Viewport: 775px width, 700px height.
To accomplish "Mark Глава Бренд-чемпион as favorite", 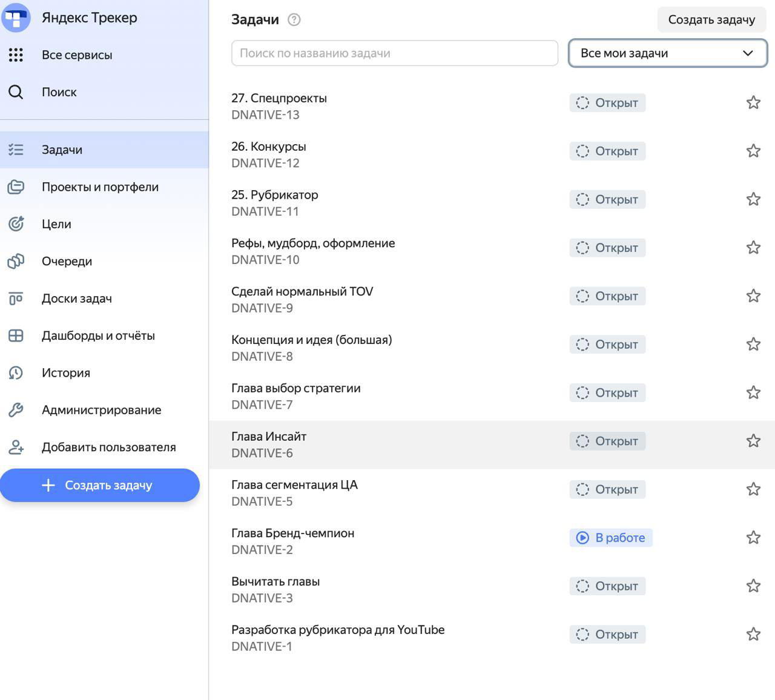I will pyautogui.click(x=753, y=538).
